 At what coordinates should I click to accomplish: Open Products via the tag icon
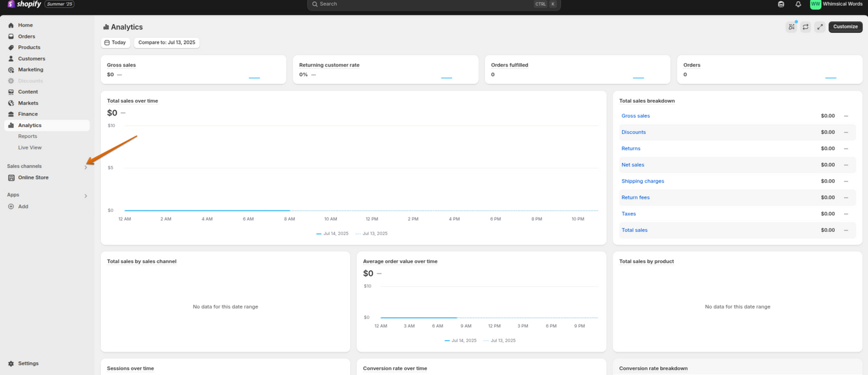click(11, 47)
